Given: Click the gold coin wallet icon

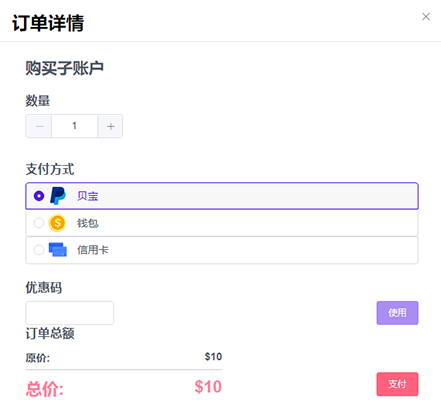Looking at the screenshot, I should [x=57, y=223].
